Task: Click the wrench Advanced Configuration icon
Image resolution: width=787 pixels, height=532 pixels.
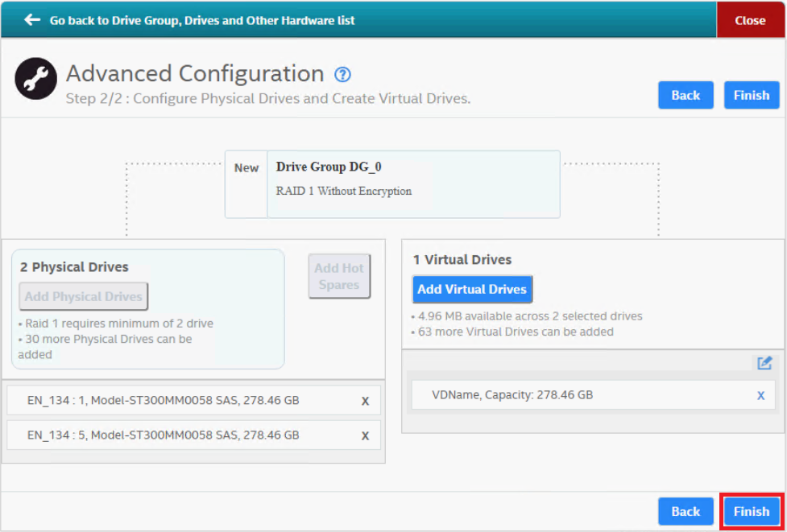Action: [x=36, y=79]
